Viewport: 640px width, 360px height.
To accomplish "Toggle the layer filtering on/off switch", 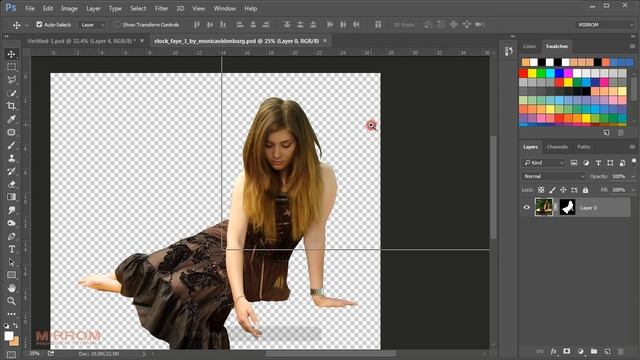I will click(x=634, y=161).
